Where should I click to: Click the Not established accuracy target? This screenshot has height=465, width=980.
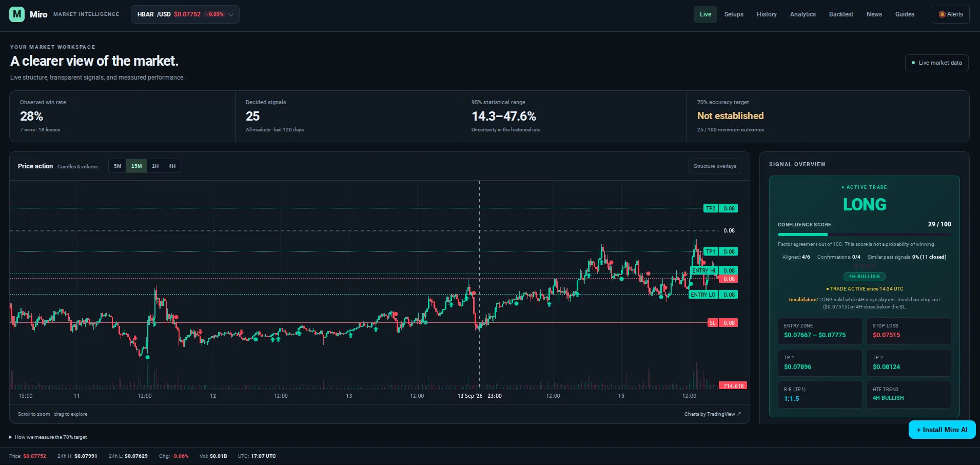(730, 116)
